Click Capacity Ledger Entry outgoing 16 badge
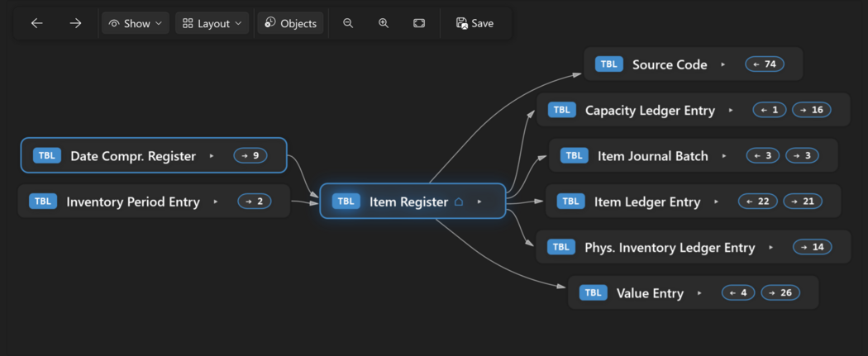 pos(812,110)
